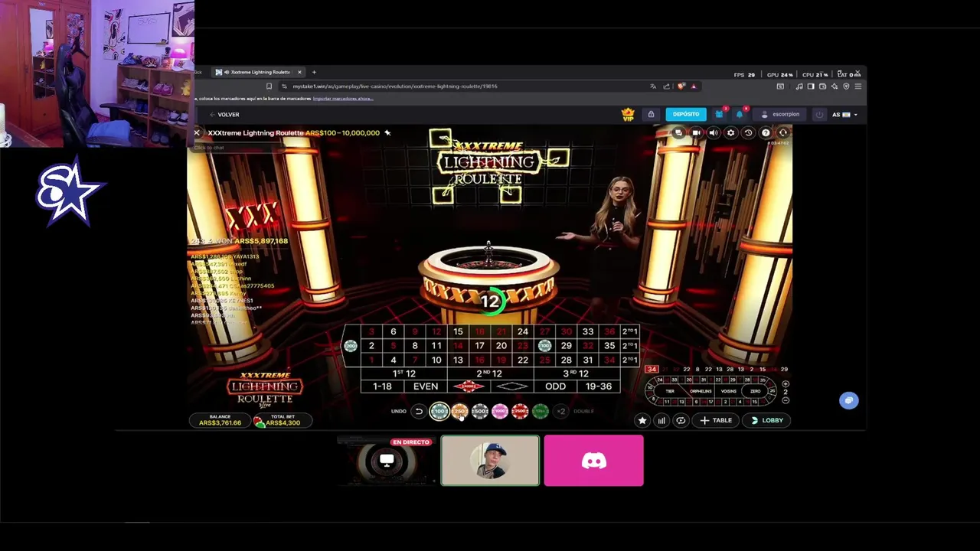Bet on 1-18
The image size is (980, 551).
tap(382, 386)
